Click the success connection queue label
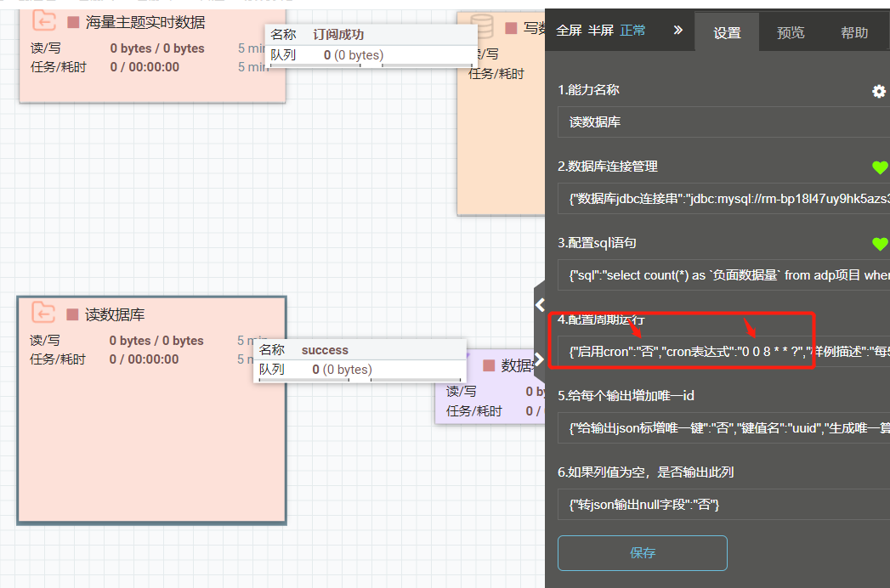The image size is (890, 588). (325, 350)
